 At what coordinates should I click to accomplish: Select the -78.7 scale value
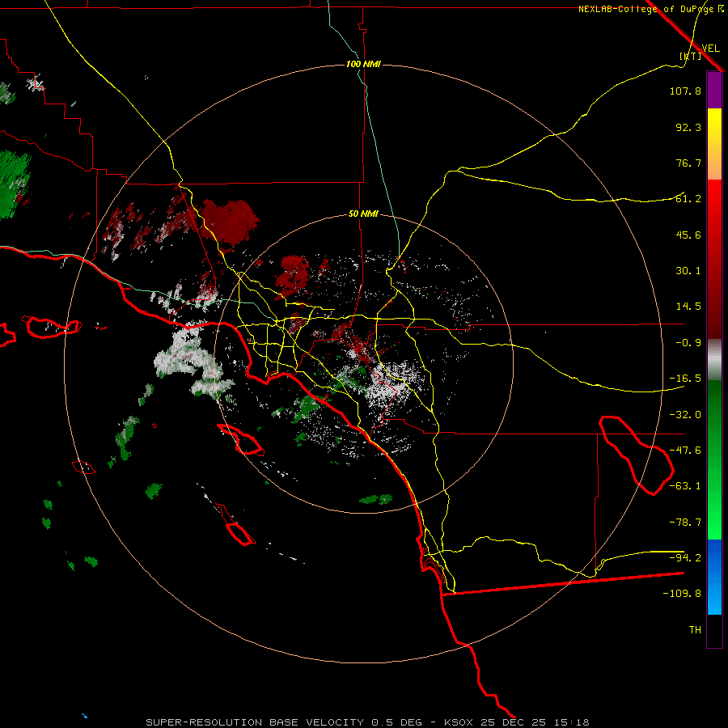pos(685,523)
